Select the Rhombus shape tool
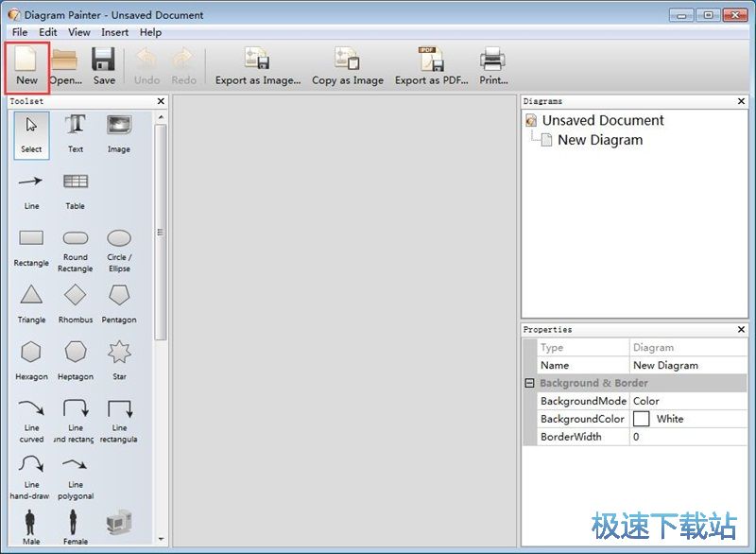The height and width of the screenshot is (554, 756). point(76,304)
